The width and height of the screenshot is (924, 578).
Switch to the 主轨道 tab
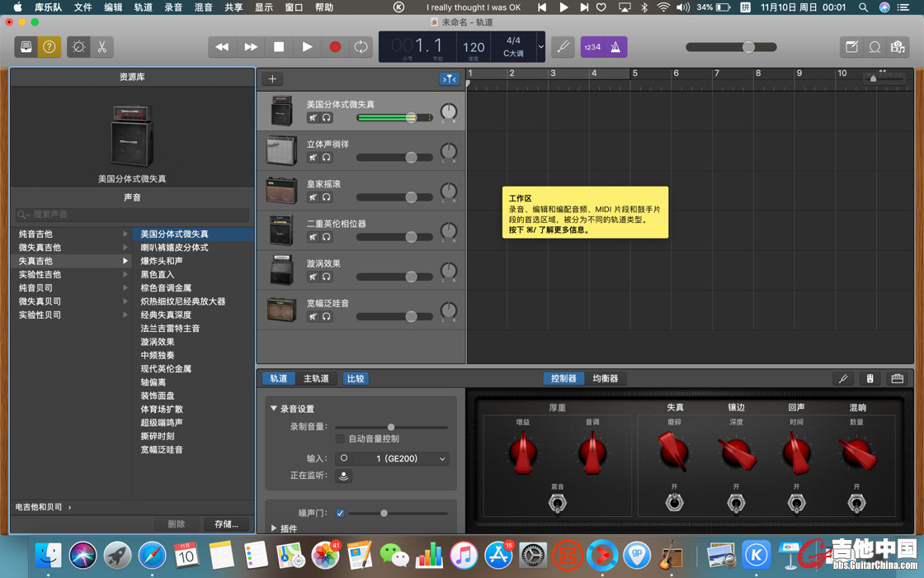tap(317, 379)
